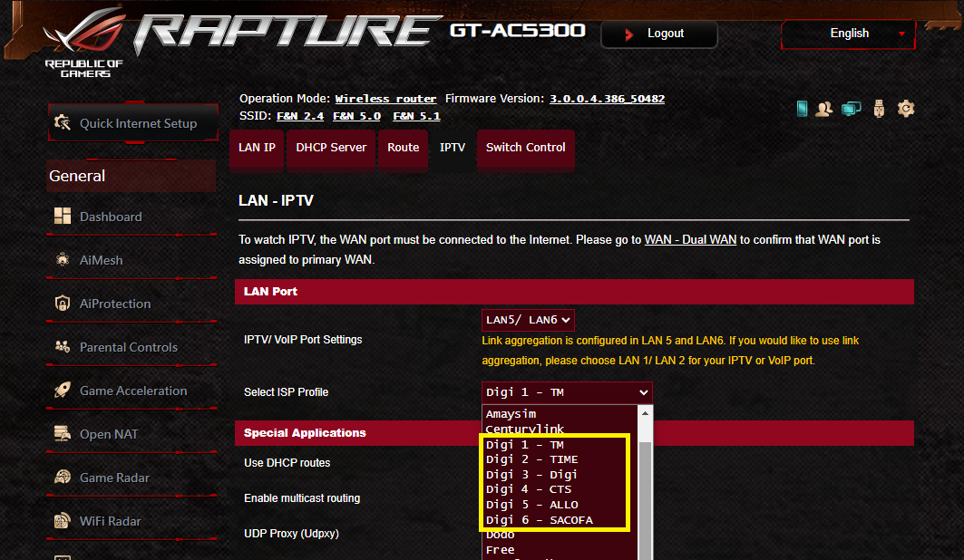Screen dimensions: 964x560
Task: Click the USB device status icon
Action: click(878, 109)
